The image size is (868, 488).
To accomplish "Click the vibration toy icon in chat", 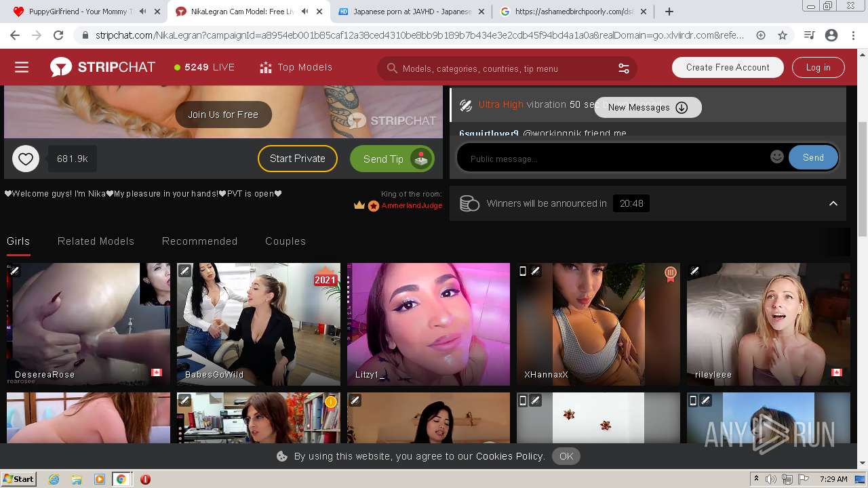I will 466,105.
